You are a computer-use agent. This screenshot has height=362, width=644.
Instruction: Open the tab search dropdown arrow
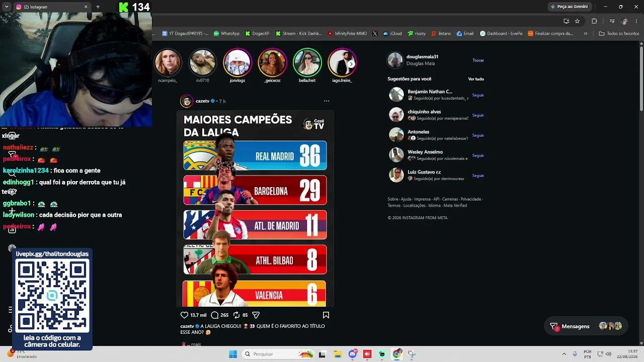tap(6, 7)
